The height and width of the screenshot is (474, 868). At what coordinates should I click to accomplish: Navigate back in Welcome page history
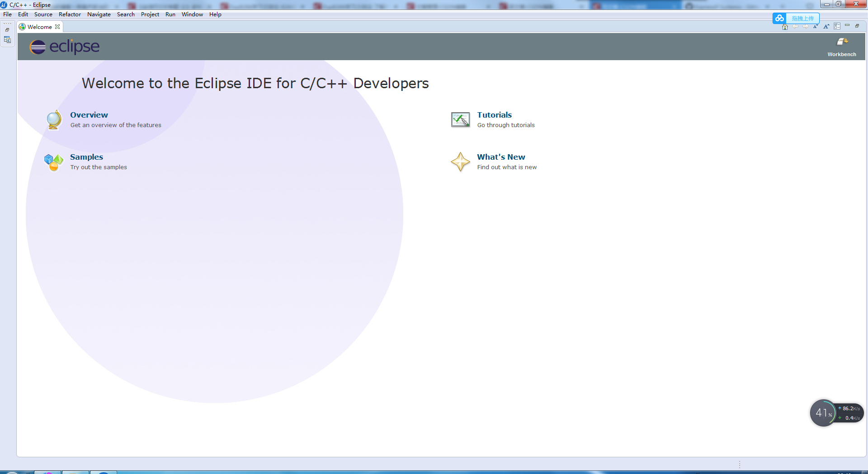(795, 27)
